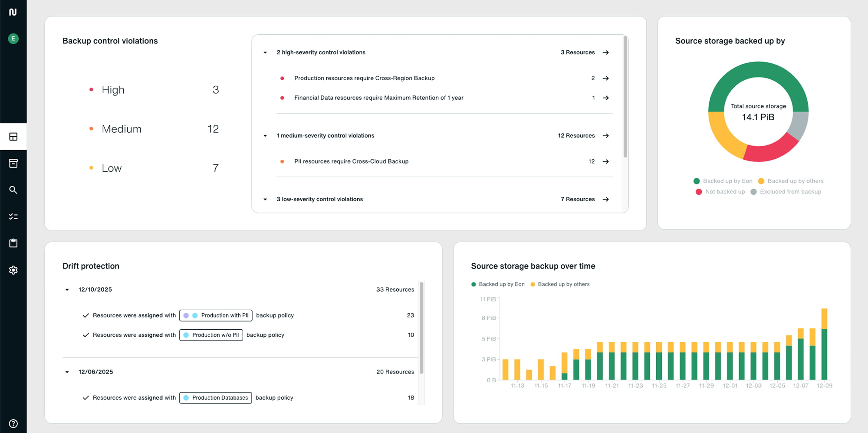This screenshot has width=868, height=433.
Task: Click the Eon logo at top of sidebar
Action: (13, 12)
